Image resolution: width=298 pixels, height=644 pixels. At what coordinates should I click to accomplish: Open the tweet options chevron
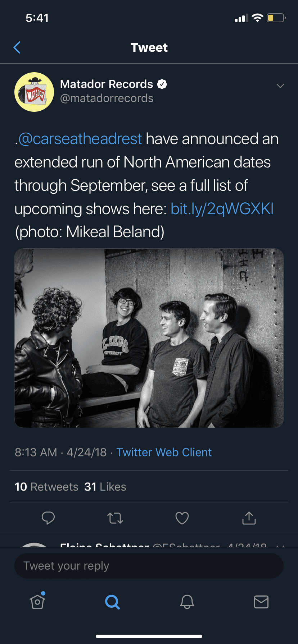coord(280,86)
